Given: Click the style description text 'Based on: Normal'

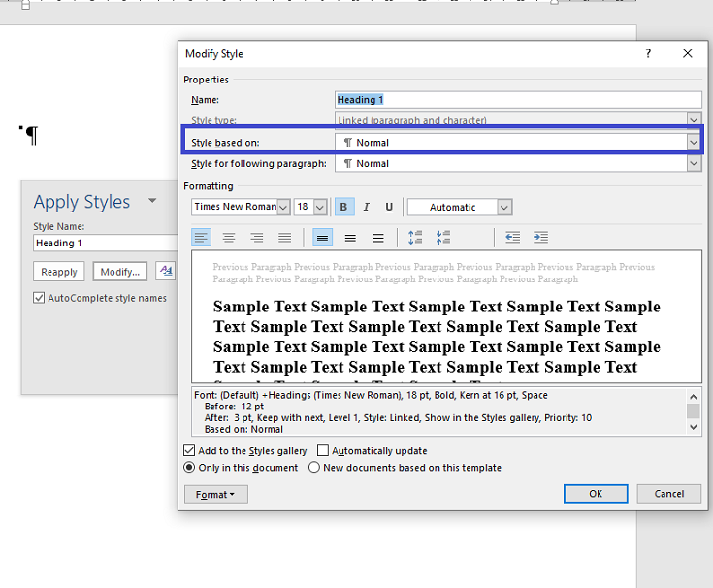Looking at the screenshot, I should click(x=243, y=429).
